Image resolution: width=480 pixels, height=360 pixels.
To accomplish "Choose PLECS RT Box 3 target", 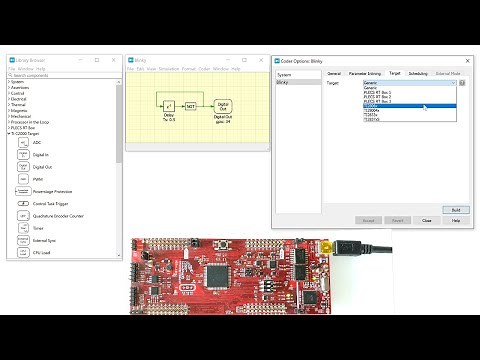I will pos(410,101).
